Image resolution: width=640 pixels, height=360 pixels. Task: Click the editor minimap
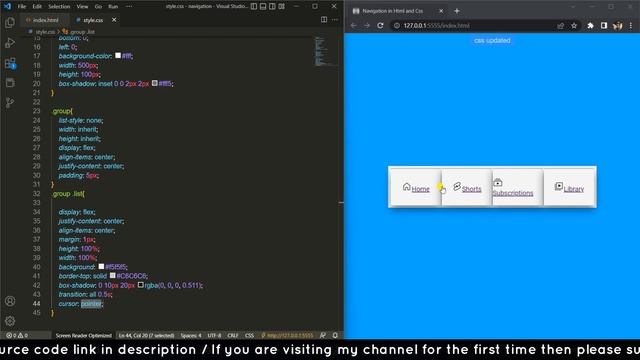pos(325,51)
